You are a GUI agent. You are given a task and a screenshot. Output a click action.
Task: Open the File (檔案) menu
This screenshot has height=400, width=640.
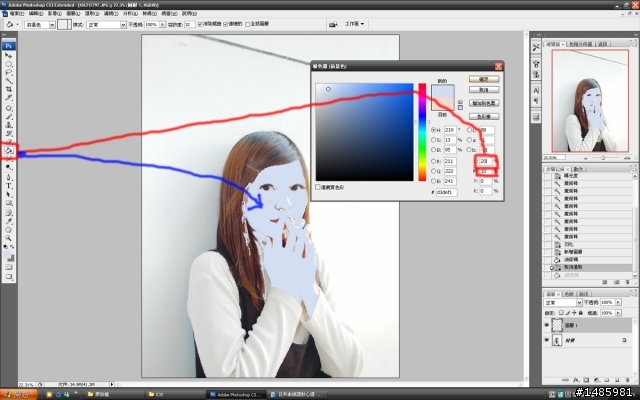tap(16, 13)
